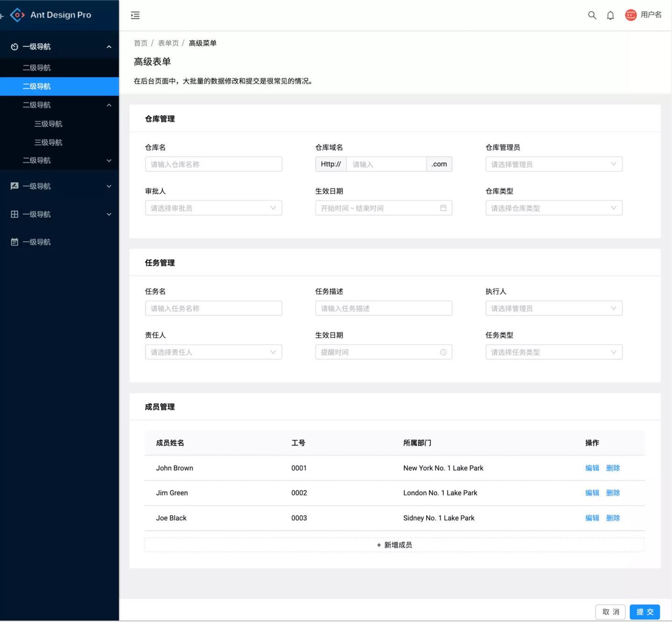Viewport: 672px width, 622px height.
Task: Collapse the expanded 一级导航 menu chevron
Action: point(109,46)
